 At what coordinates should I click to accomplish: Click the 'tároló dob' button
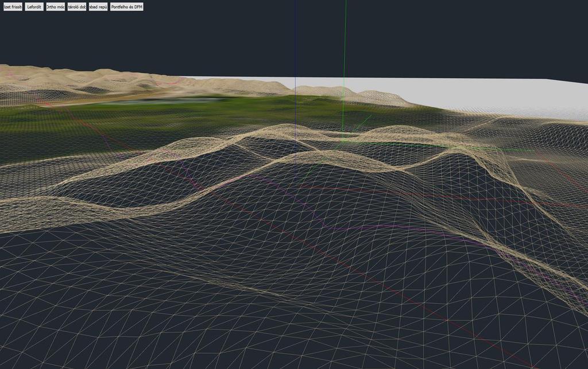[x=77, y=7]
